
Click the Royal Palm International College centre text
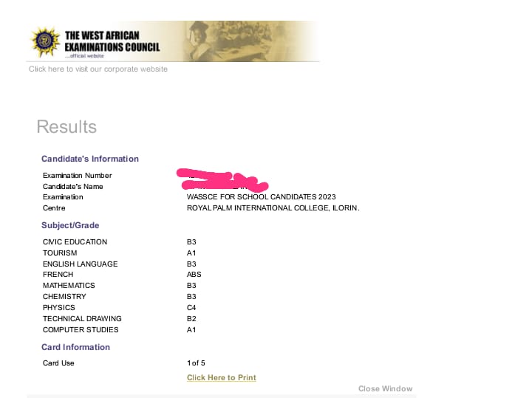(x=273, y=208)
